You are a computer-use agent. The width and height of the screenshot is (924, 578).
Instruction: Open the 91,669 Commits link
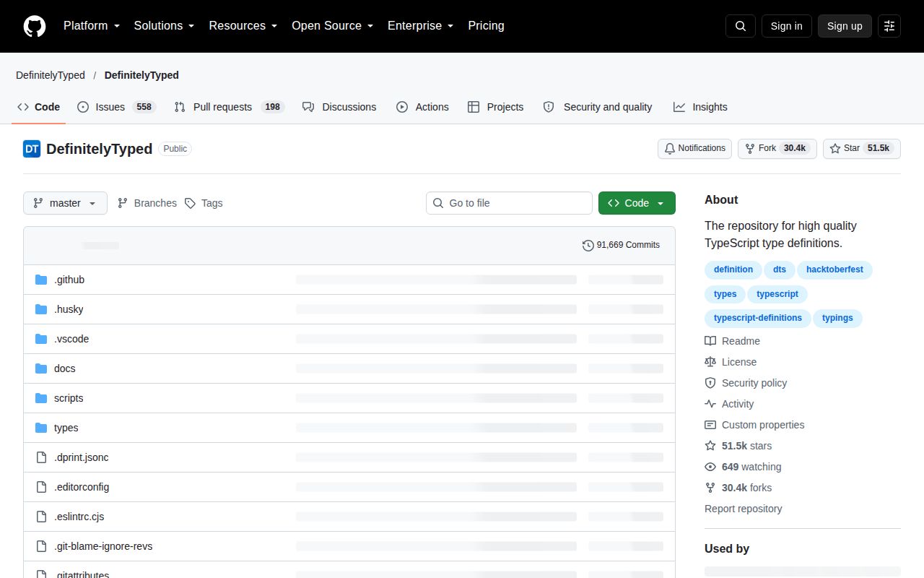pos(621,245)
